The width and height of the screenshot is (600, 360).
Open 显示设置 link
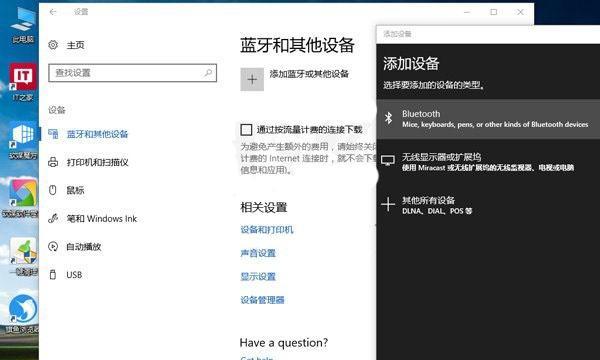[258, 276]
